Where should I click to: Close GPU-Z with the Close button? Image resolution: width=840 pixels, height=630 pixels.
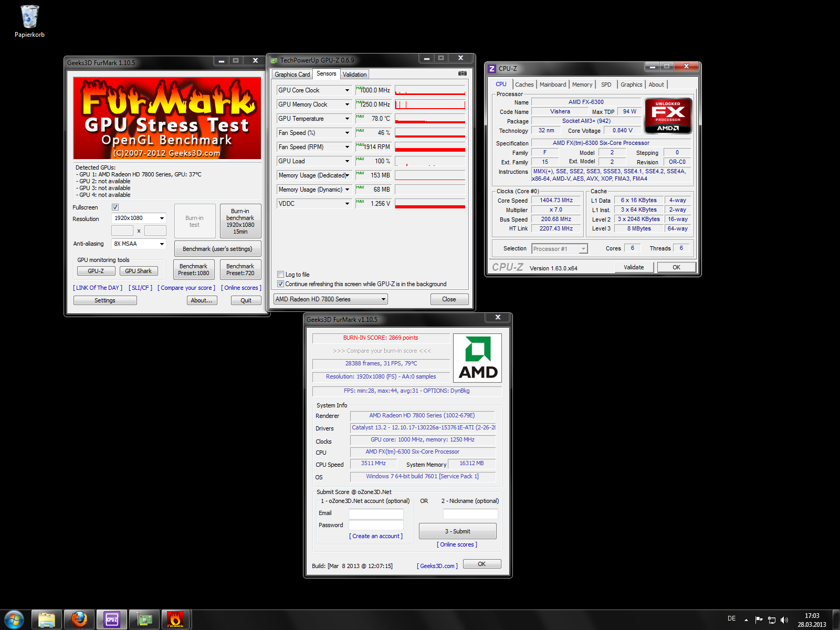(x=449, y=299)
